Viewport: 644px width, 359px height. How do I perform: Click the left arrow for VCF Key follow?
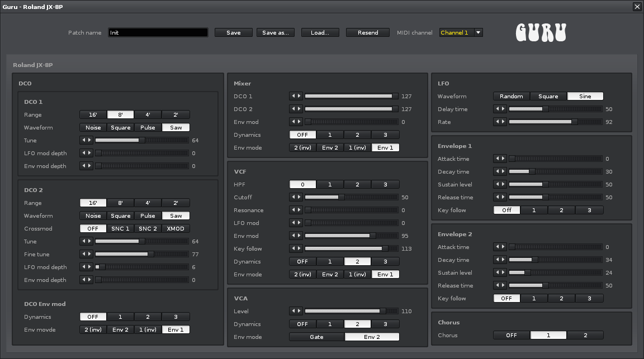[293, 248]
